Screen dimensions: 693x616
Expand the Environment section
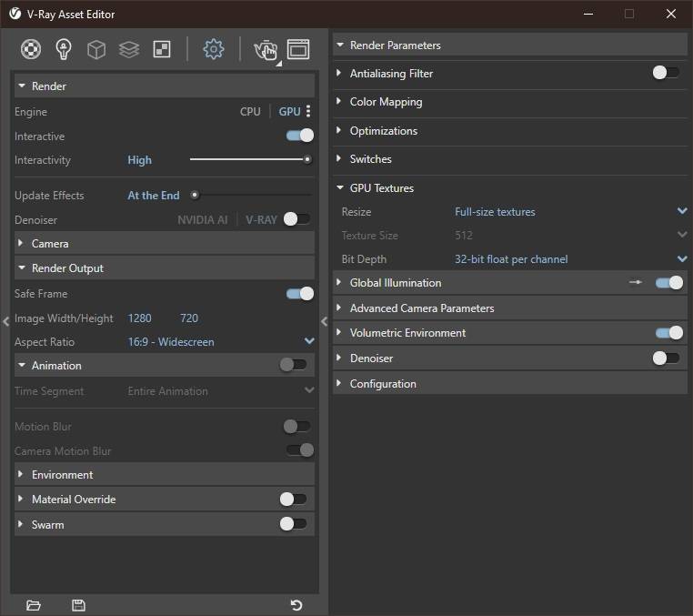pyautogui.click(x=165, y=474)
